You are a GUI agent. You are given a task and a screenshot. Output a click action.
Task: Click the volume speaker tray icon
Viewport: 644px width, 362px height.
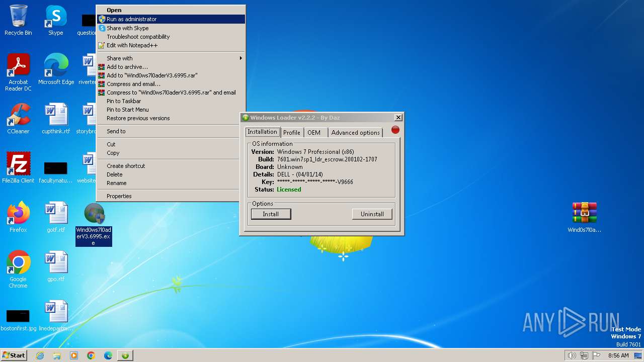coord(572,355)
